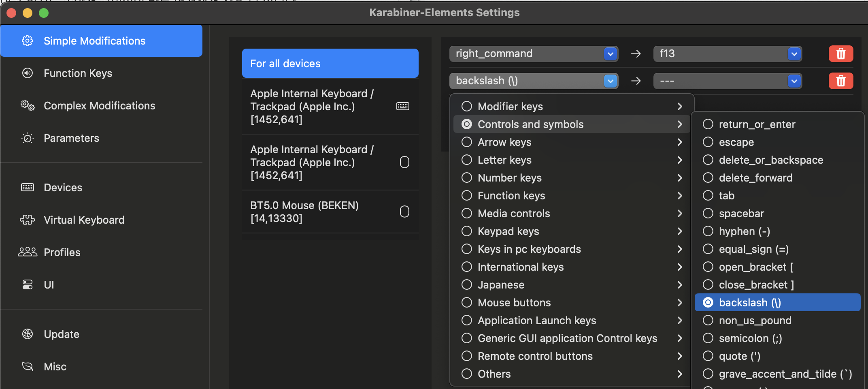The width and height of the screenshot is (868, 389).
Task: Click the Function Keys speaker icon
Action: [x=27, y=73]
